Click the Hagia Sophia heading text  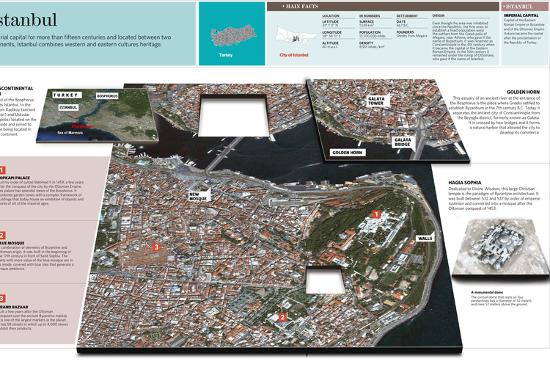[x=465, y=183]
